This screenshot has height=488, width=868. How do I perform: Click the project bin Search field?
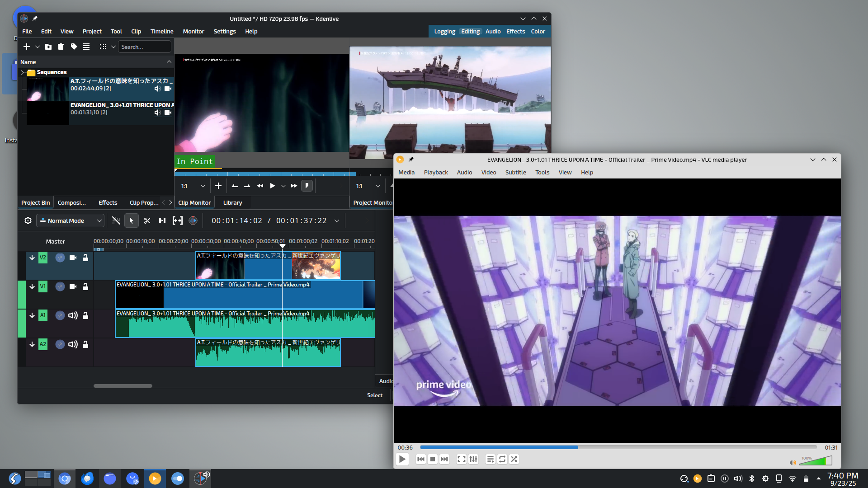144,47
